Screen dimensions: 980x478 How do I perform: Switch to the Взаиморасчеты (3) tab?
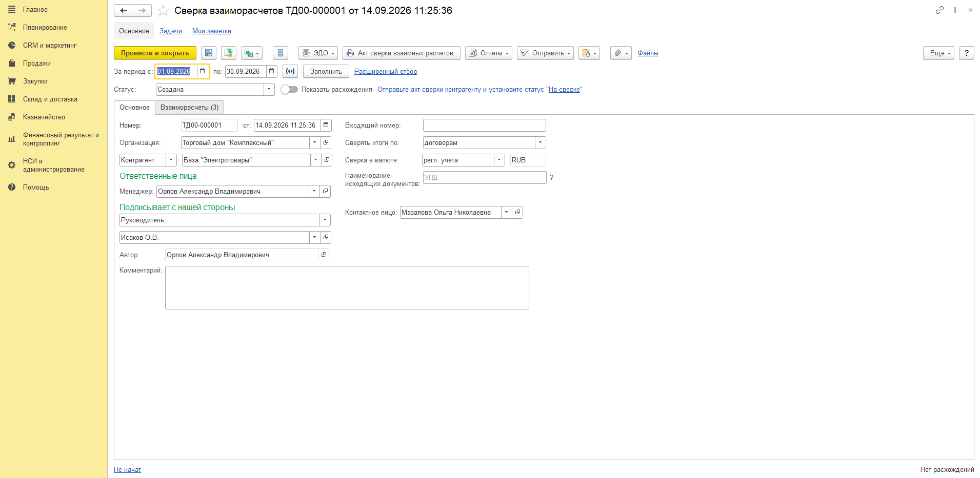(x=190, y=108)
